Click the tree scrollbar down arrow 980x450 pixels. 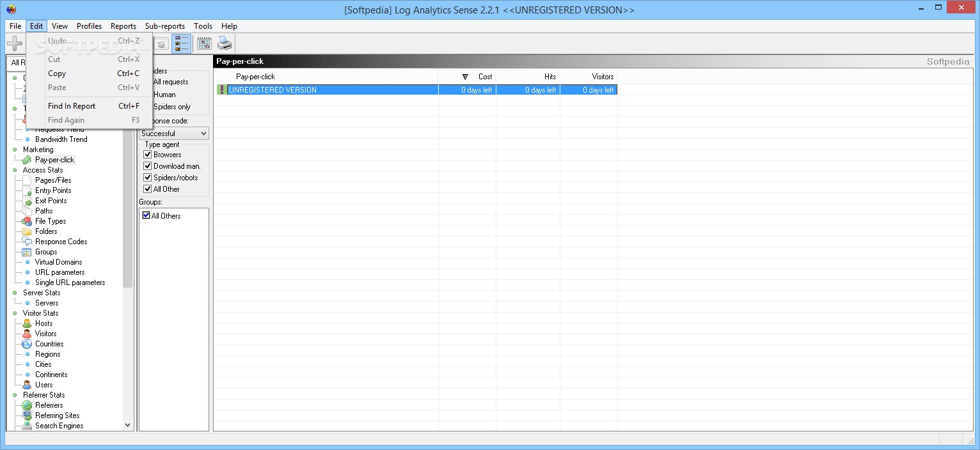pos(127,425)
